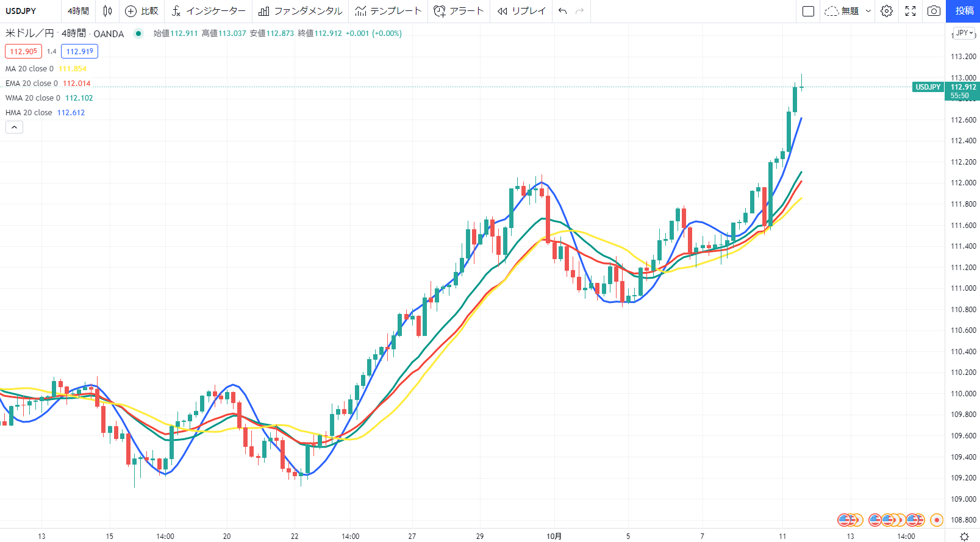Click the blue 投稿 publish button
This screenshot has height=542, width=980.
pos(964,11)
